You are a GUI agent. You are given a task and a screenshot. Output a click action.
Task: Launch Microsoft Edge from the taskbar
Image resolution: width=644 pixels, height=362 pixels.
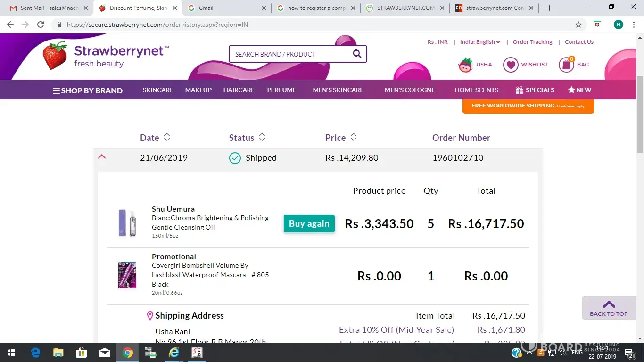point(35,353)
